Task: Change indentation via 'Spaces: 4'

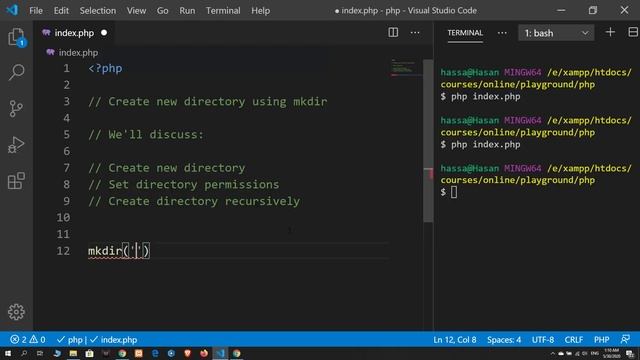Action: tap(504, 340)
